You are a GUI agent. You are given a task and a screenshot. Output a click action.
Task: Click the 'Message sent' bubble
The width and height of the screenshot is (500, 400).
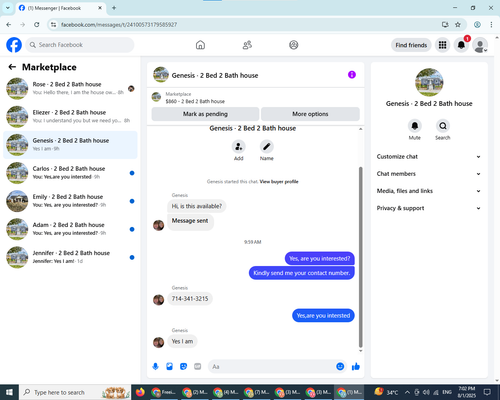point(190,221)
